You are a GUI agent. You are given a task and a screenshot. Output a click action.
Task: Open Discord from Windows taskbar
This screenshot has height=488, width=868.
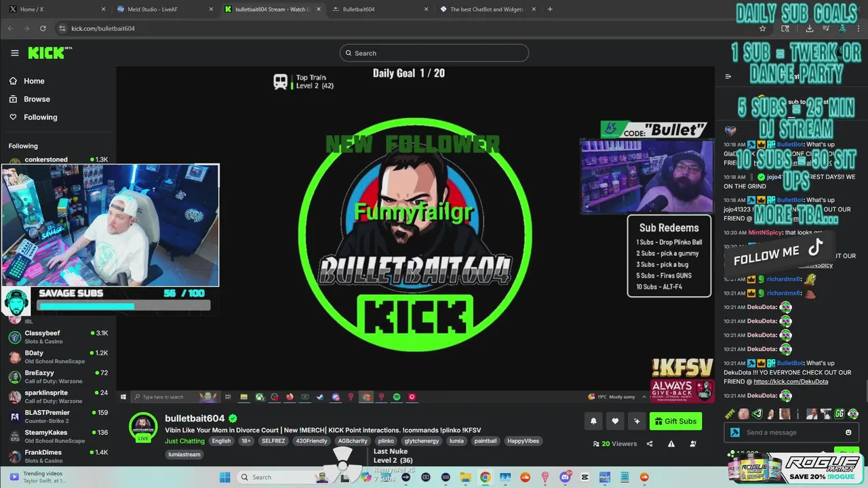point(565,477)
